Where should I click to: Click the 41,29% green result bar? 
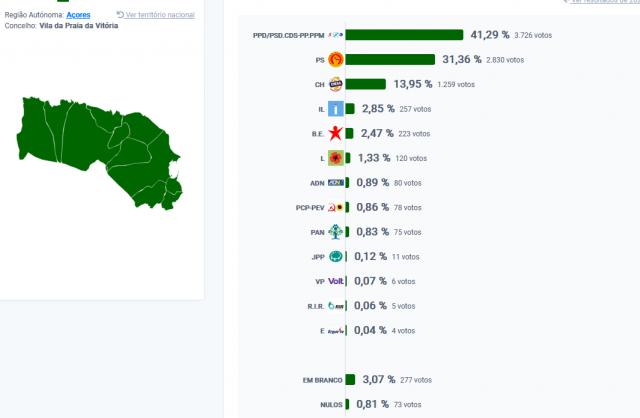[x=404, y=35]
